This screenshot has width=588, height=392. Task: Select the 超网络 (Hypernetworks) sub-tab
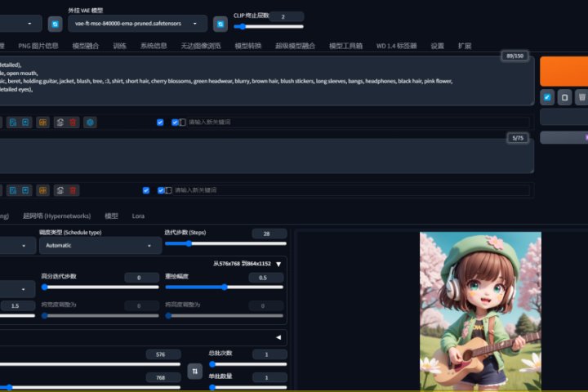click(x=56, y=216)
